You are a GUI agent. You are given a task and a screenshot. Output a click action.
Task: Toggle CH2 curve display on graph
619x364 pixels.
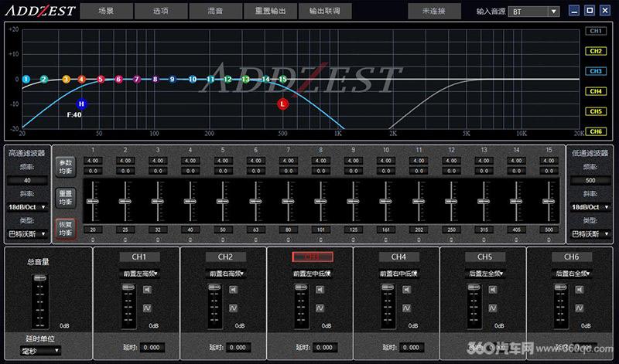coord(596,51)
